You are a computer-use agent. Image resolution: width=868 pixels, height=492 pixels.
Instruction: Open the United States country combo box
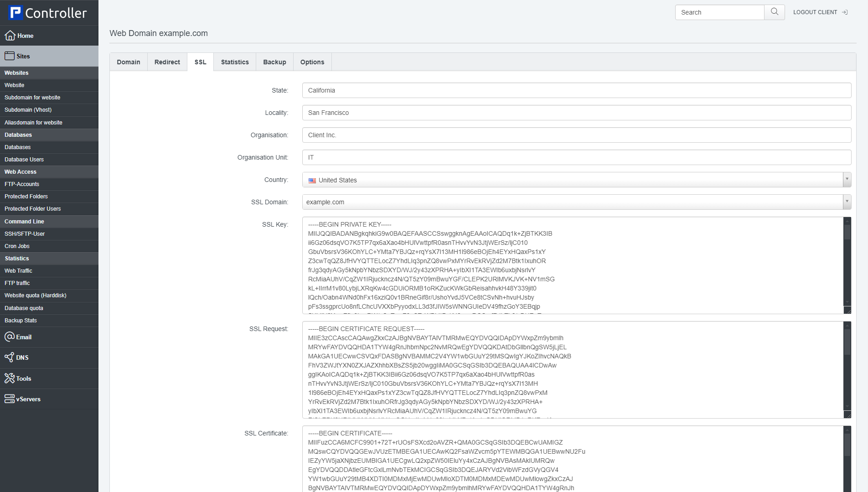click(572, 180)
